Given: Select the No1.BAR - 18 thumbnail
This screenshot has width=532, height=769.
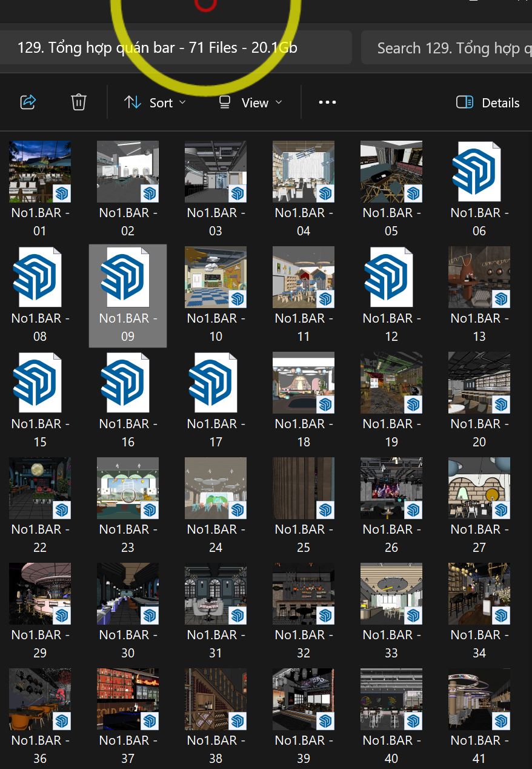Looking at the screenshot, I should [x=304, y=383].
